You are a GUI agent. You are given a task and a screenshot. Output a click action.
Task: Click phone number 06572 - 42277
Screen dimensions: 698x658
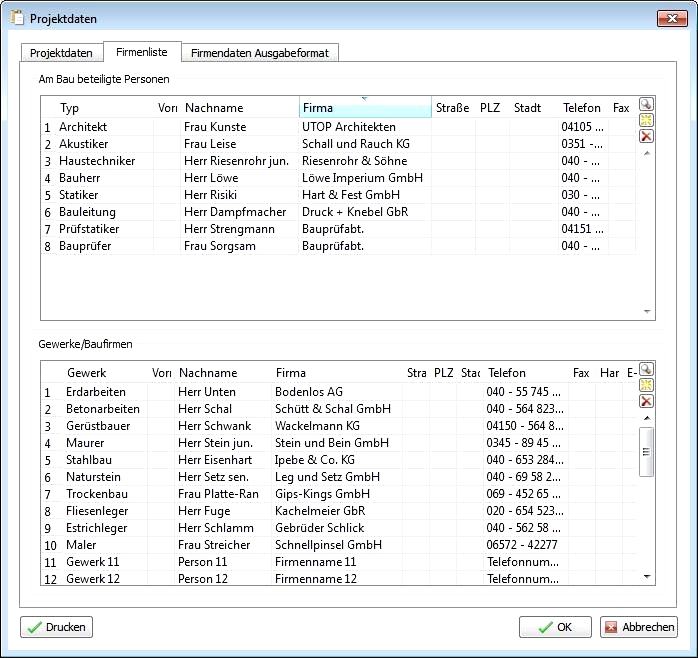(522, 545)
